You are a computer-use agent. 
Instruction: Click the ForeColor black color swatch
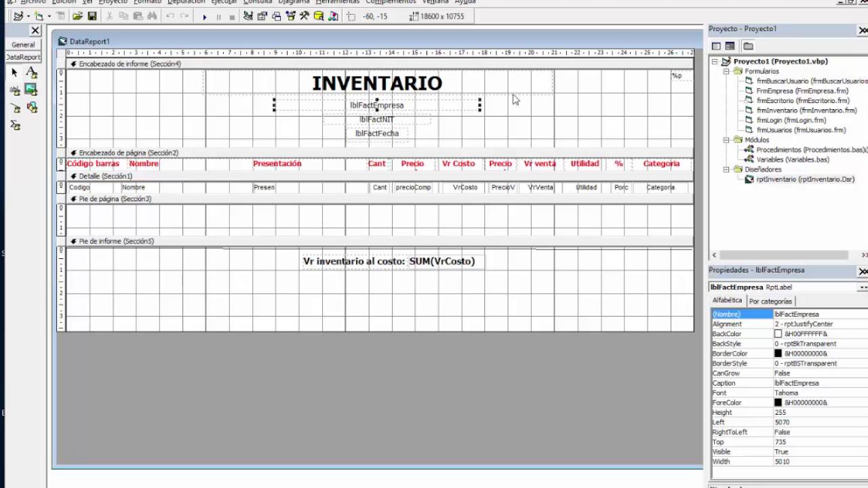[778, 403]
